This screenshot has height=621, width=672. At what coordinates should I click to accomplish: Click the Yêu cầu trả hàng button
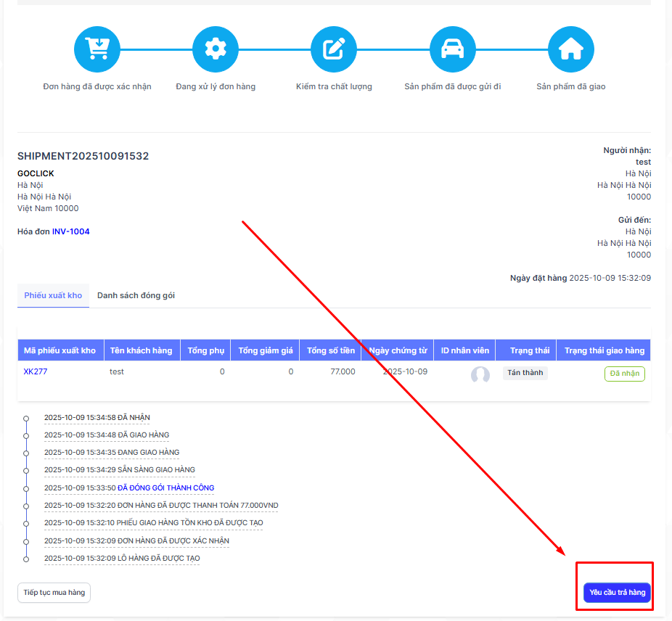pos(617,593)
